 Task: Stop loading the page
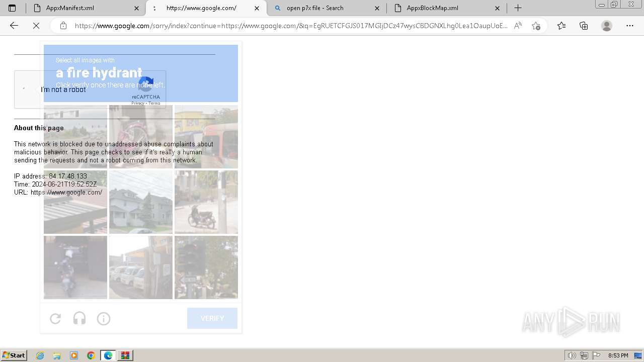point(36,26)
